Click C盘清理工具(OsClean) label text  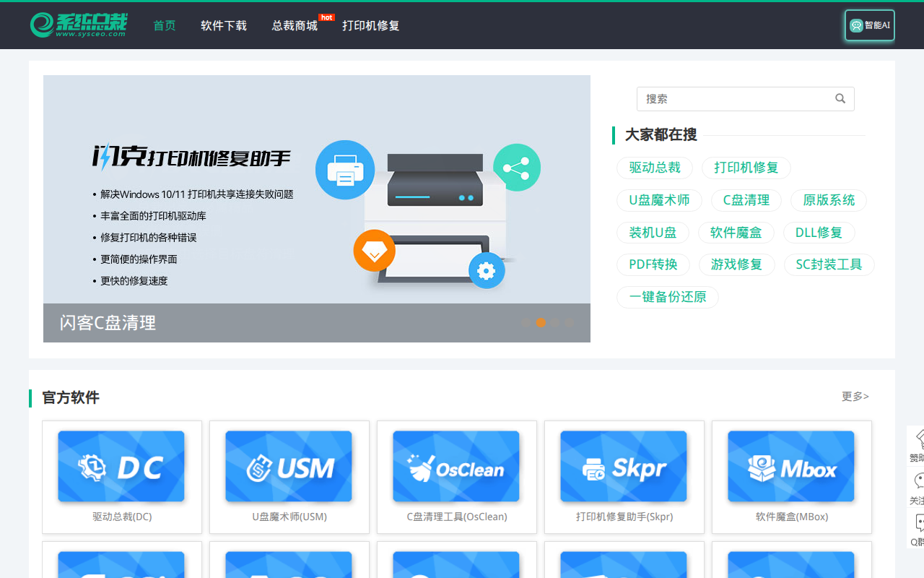tap(457, 517)
